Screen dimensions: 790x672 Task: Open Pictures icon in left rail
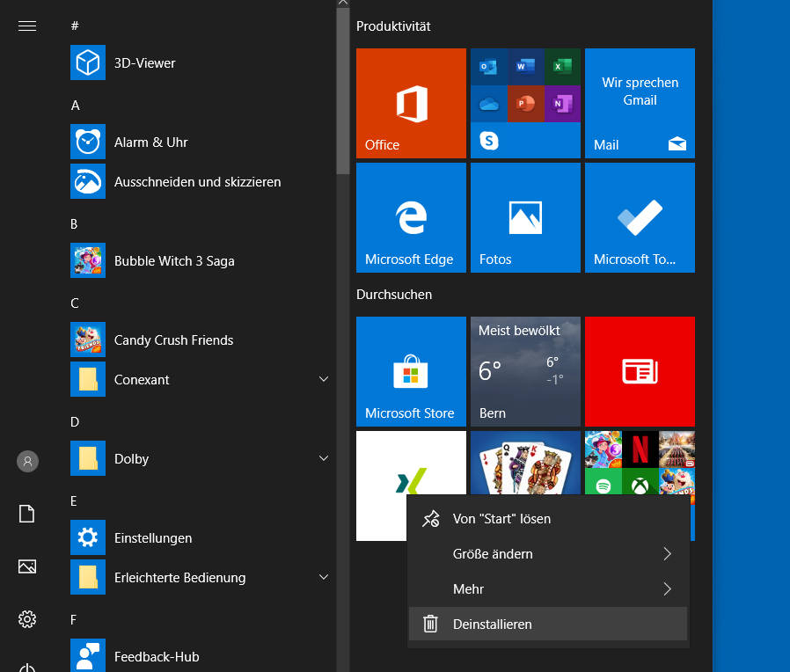tap(27, 566)
